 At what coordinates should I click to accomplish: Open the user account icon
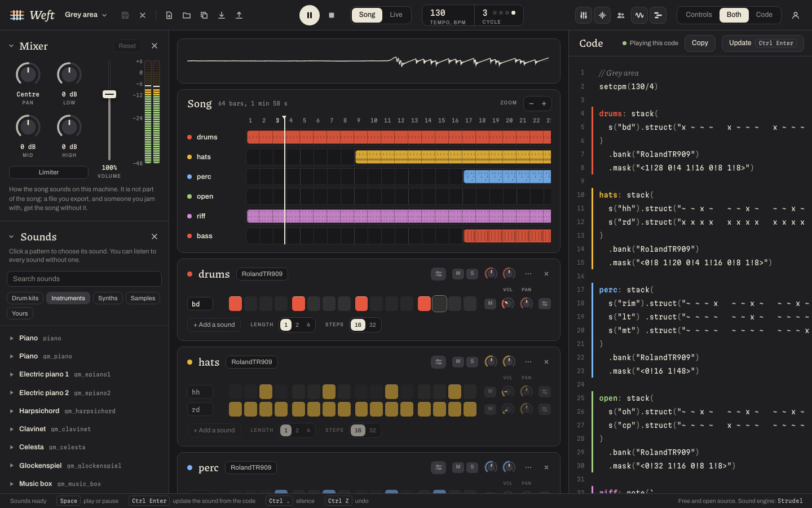pos(796,15)
